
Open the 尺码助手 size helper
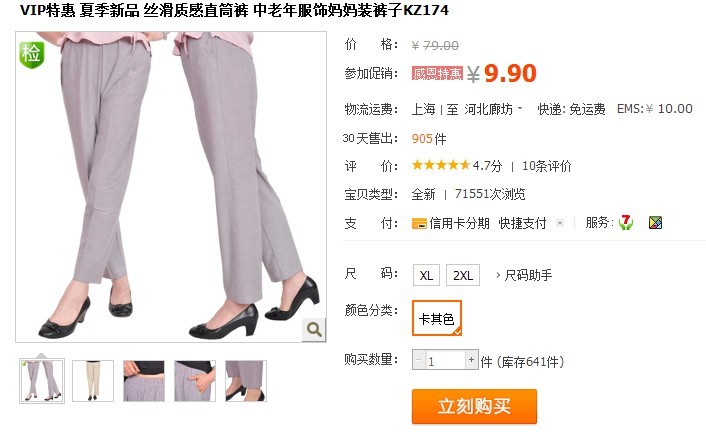pos(524,275)
